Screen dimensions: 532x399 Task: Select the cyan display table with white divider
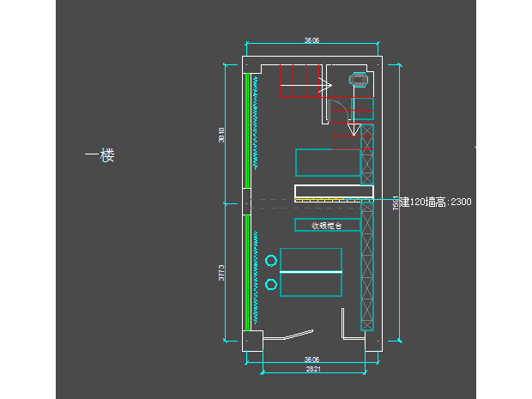tap(311, 272)
